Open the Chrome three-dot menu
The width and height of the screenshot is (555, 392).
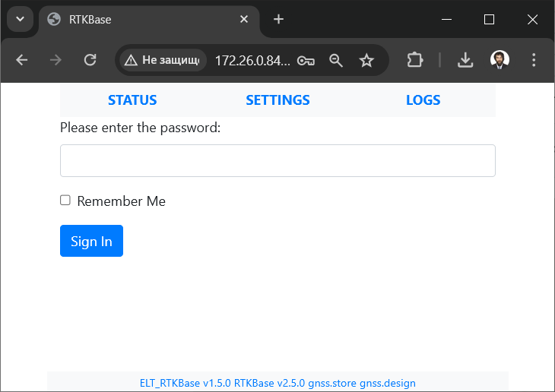(x=534, y=60)
